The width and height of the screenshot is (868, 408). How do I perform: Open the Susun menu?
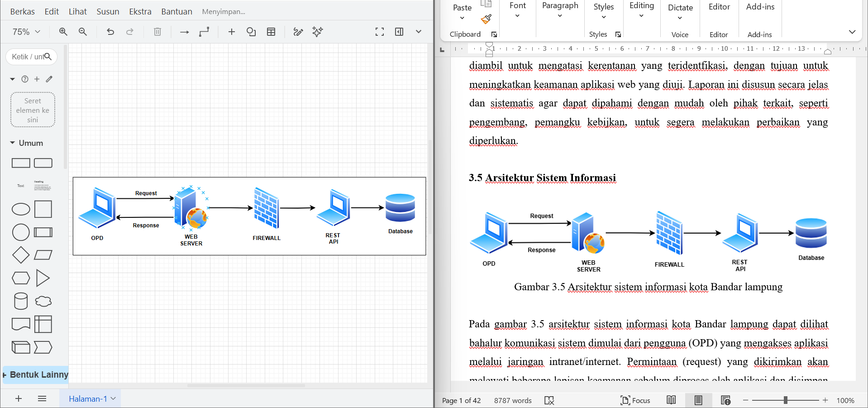(108, 11)
